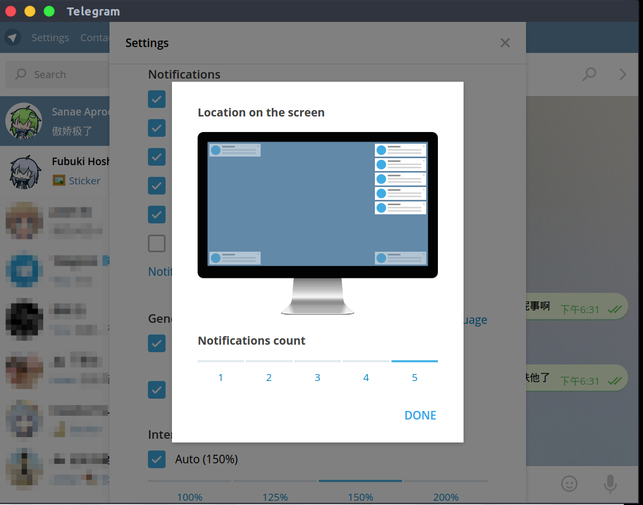The width and height of the screenshot is (643, 505).
Task: Click the Telegram paper plane logo icon
Action: 12,38
